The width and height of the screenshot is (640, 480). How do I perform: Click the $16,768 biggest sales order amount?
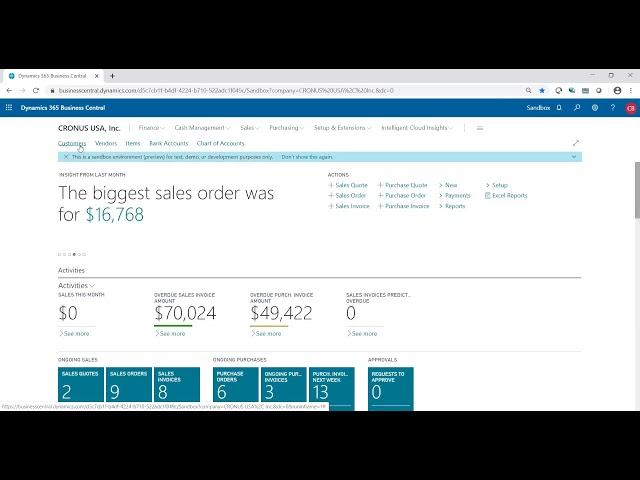click(x=115, y=214)
